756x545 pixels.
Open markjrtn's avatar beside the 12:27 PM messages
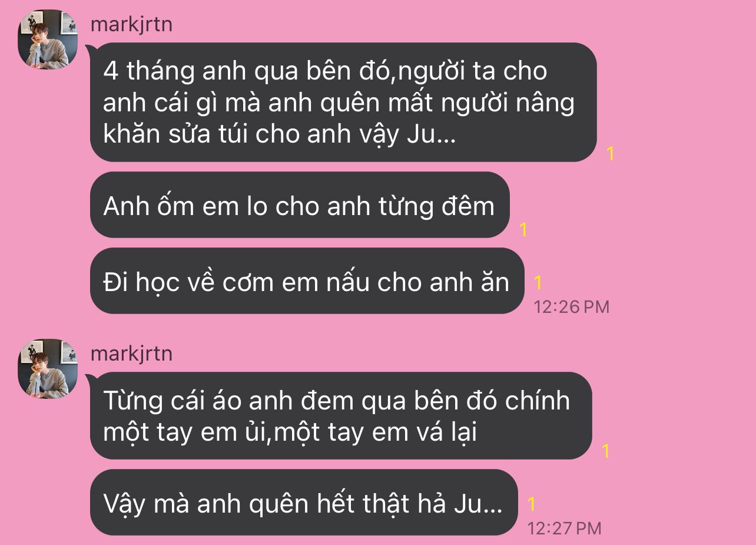click(48, 369)
